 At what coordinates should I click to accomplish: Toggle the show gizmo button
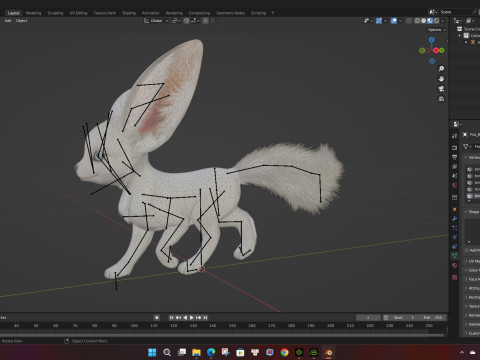[379, 21]
